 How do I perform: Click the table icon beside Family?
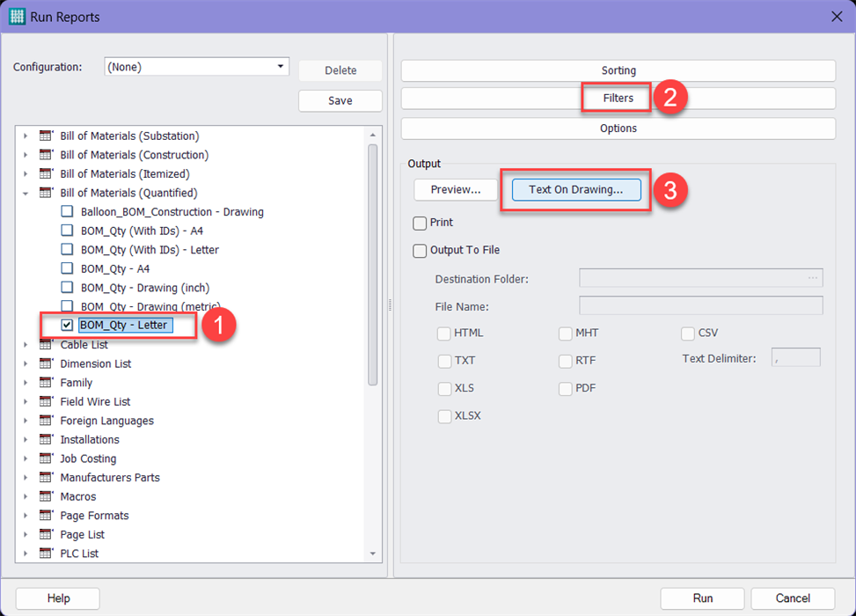pos(45,383)
